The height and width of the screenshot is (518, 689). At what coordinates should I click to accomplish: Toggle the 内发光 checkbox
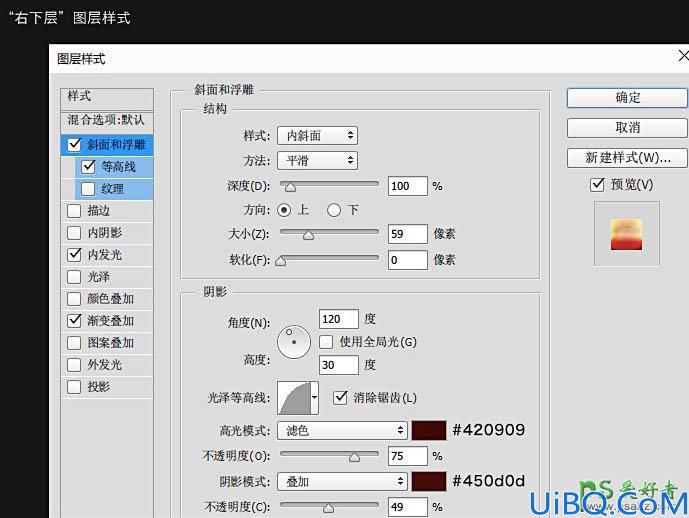74,255
